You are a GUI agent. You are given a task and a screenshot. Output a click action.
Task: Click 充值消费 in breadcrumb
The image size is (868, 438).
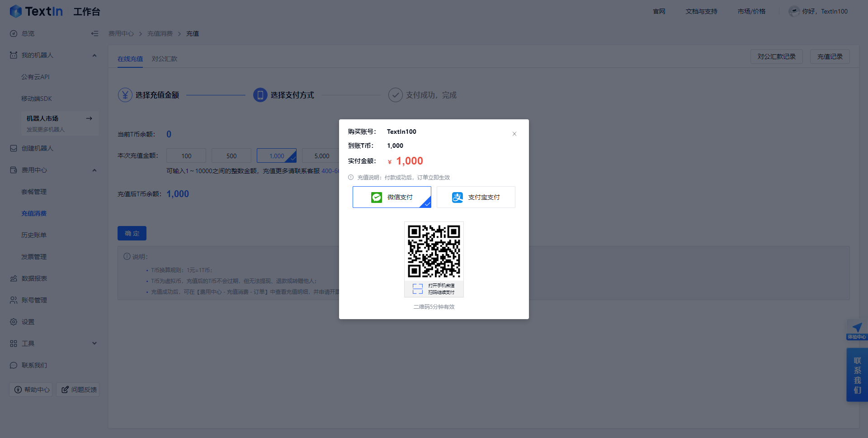tap(160, 33)
